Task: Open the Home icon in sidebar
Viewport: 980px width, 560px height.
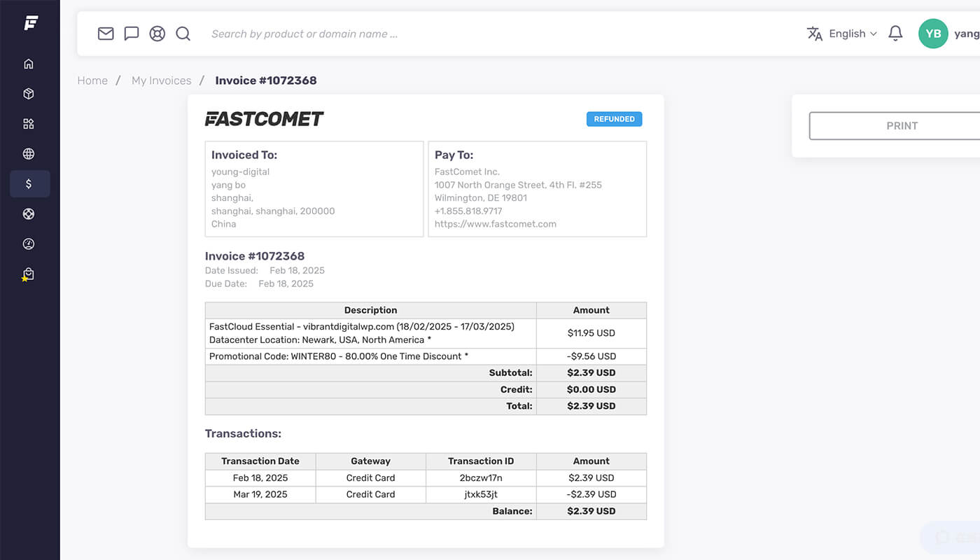Action: pyautogui.click(x=29, y=64)
